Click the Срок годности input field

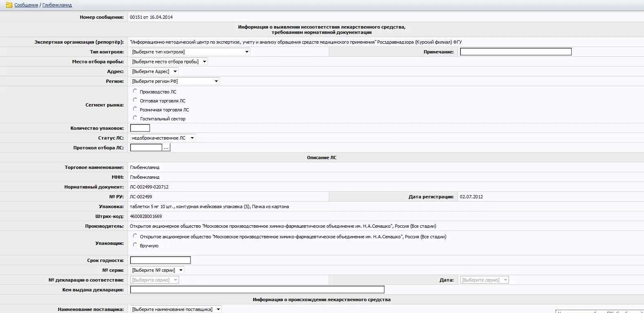coord(160,260)
